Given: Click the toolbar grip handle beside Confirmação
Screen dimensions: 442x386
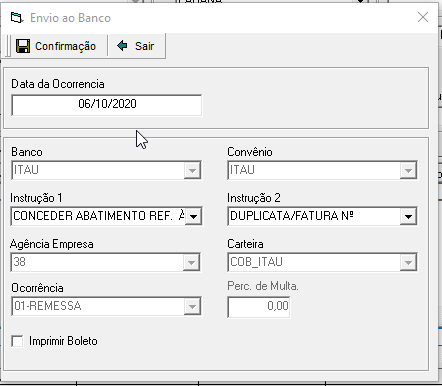Looking at the screenshot, I should pyautogui.click(x=8, y=46).
